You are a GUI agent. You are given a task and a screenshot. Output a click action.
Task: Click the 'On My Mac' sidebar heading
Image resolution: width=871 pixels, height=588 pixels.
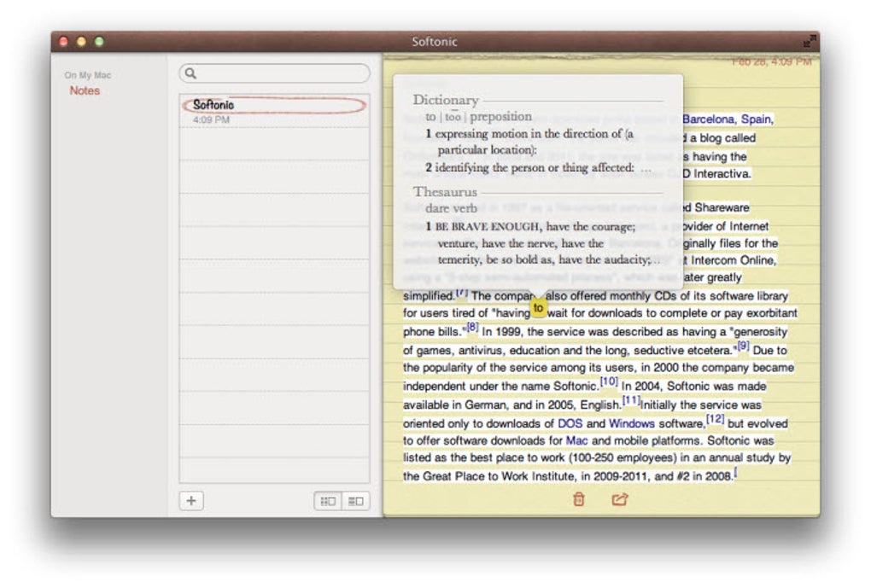[x=87, y=75]
